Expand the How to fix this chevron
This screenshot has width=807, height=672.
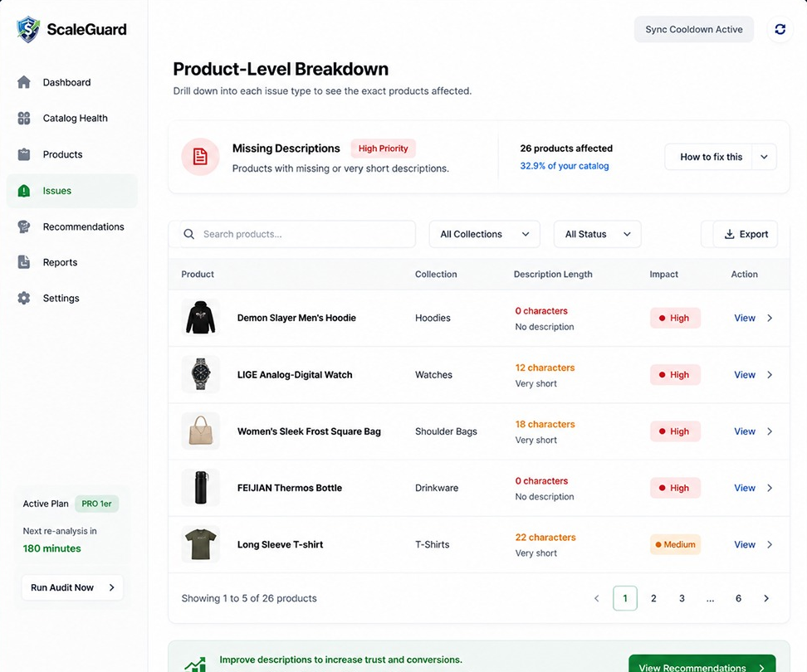(765, 157)
